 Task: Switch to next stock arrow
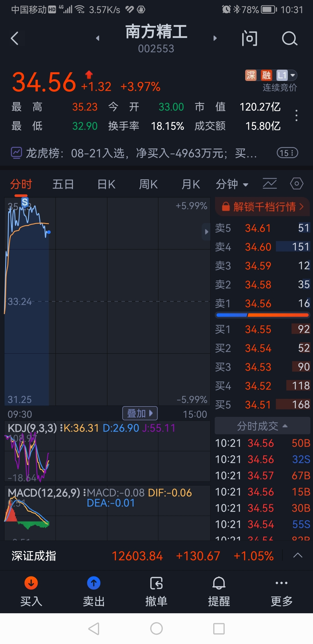point(215,38)
